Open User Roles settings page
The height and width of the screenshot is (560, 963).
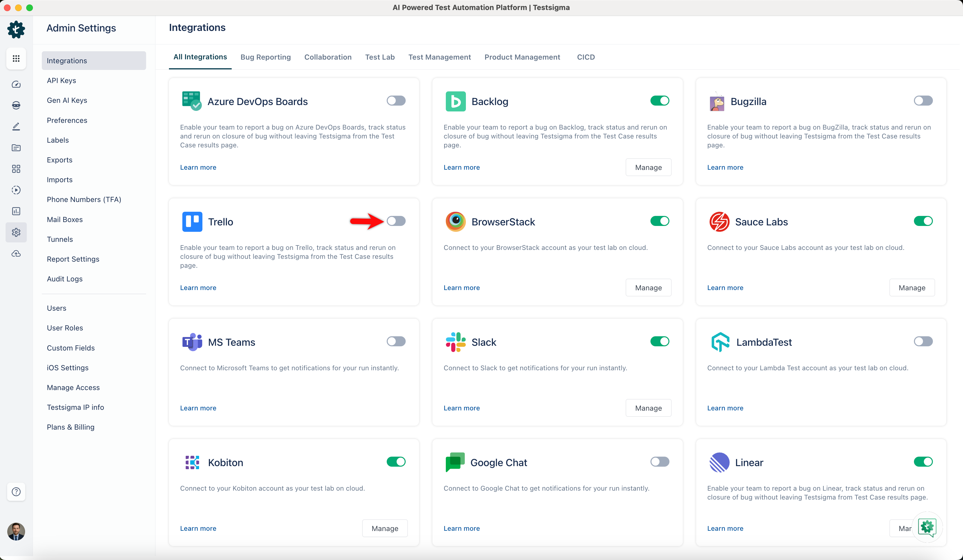pos(65,328)
